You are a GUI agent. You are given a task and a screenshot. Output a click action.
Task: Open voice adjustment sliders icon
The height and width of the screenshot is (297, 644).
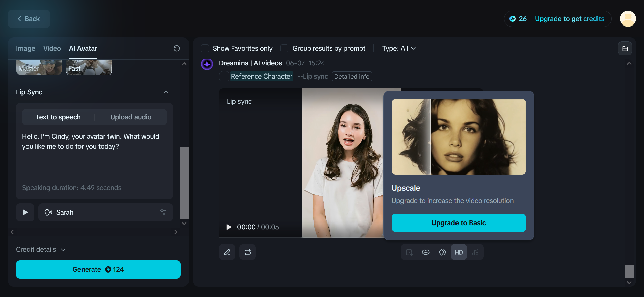click(x=163, y=212)
